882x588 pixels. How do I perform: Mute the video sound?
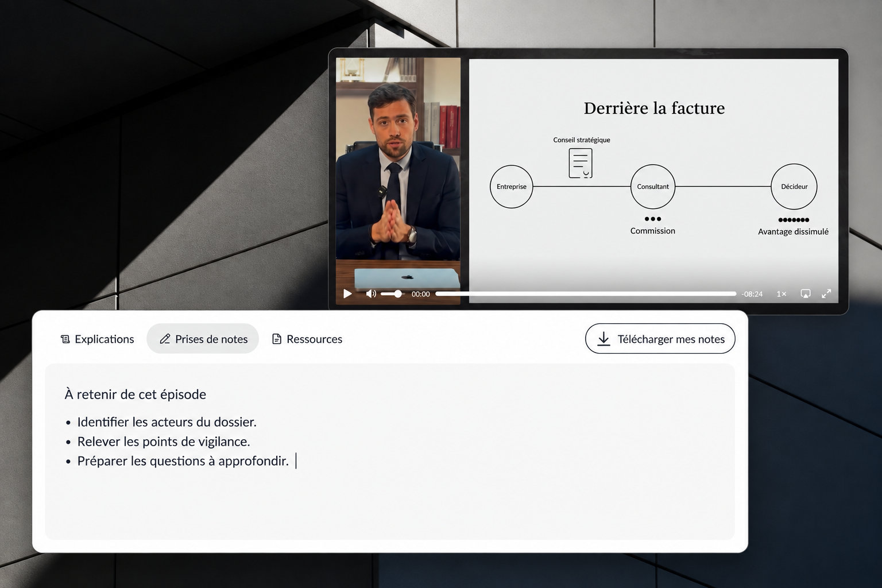[x=371, y=293]
